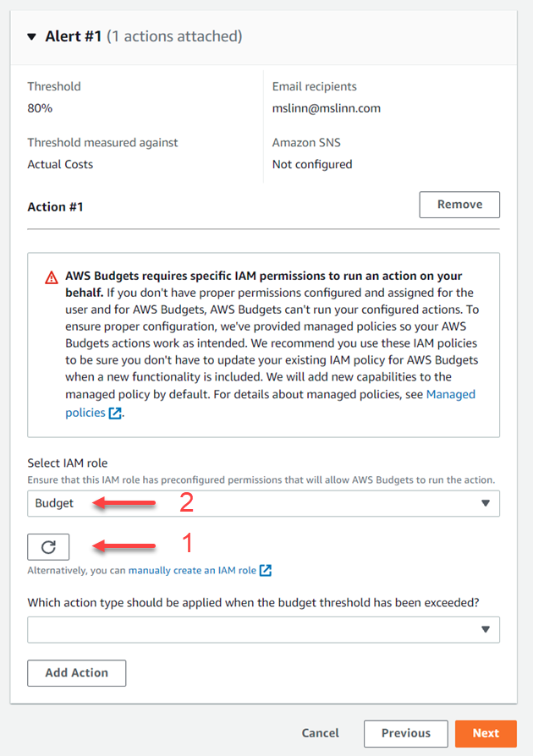This screenshot has width=533, height=756.
Task: Click the Action #1 heading
Action: tap(55, 206)
